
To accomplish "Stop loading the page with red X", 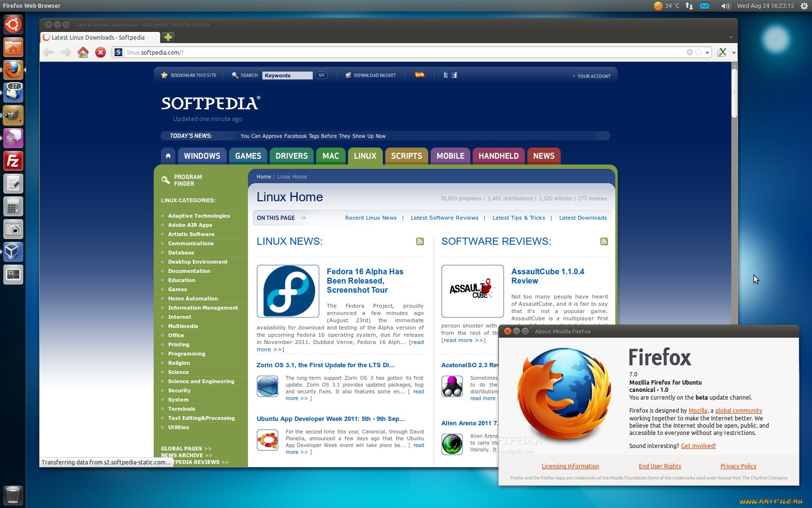I will click(101, 52).
